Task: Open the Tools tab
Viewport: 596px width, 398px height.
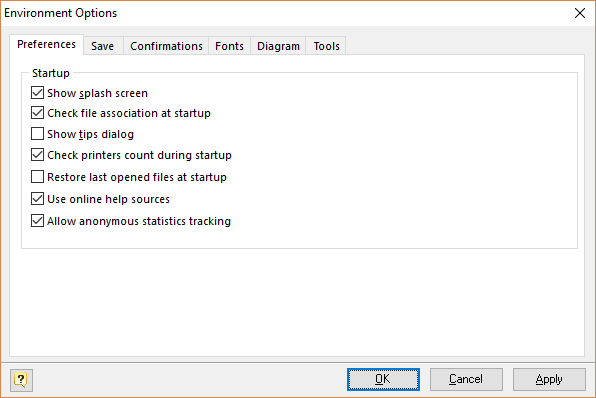Action: [x=326, y=46]
